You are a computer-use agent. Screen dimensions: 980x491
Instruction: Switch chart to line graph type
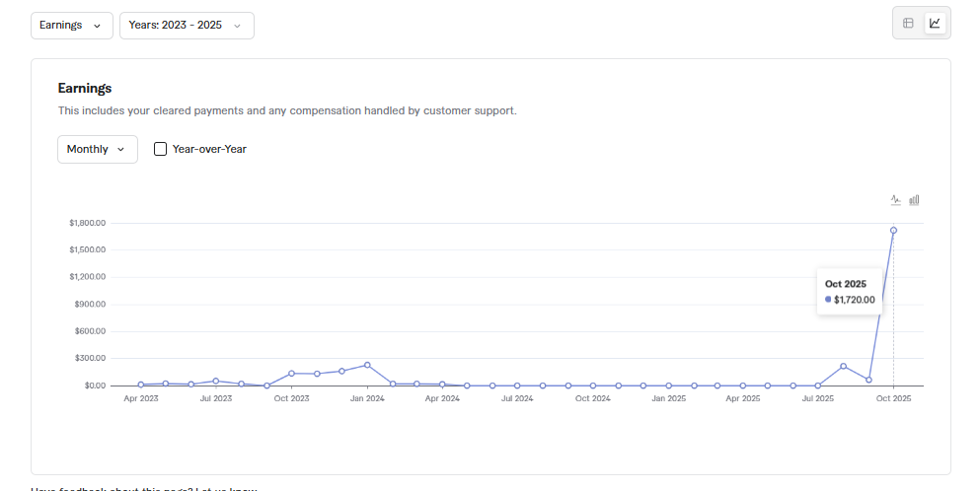tap(896, 200)
